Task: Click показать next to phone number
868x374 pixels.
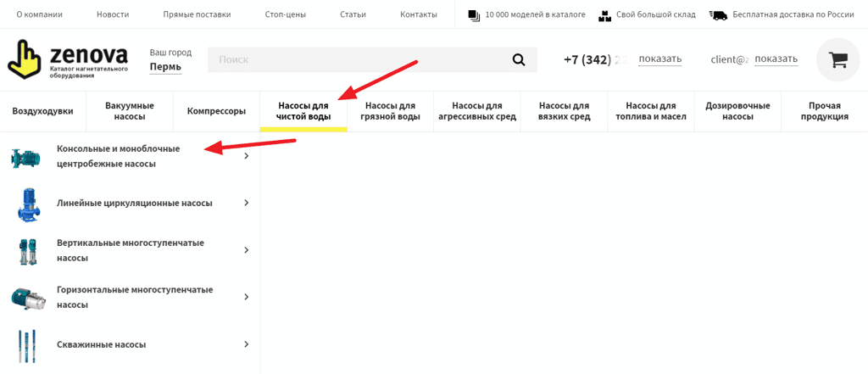Action: pyautogui.click(x=659, y=59)
